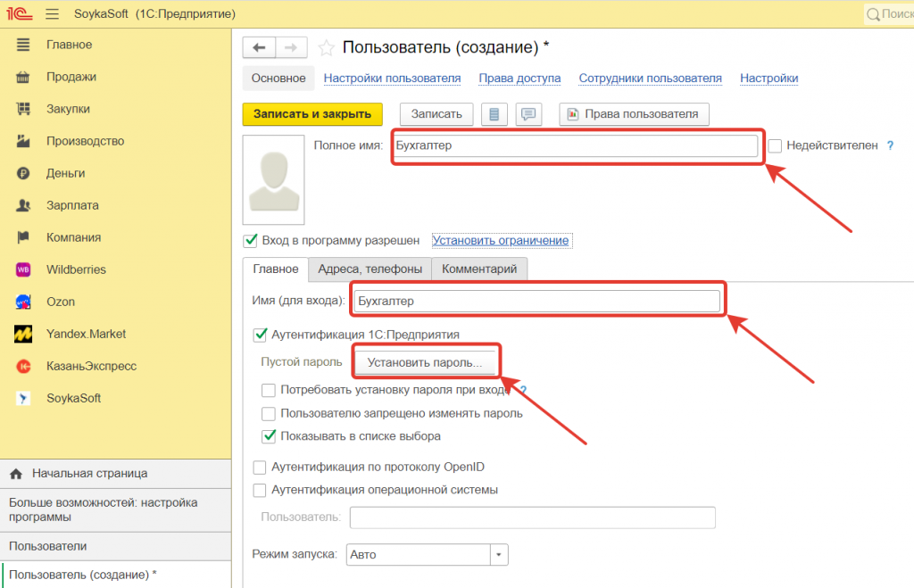Click the back navigation arrow
Image resolution: width=914 pixels, height=588 pixels.
[259, 48]
